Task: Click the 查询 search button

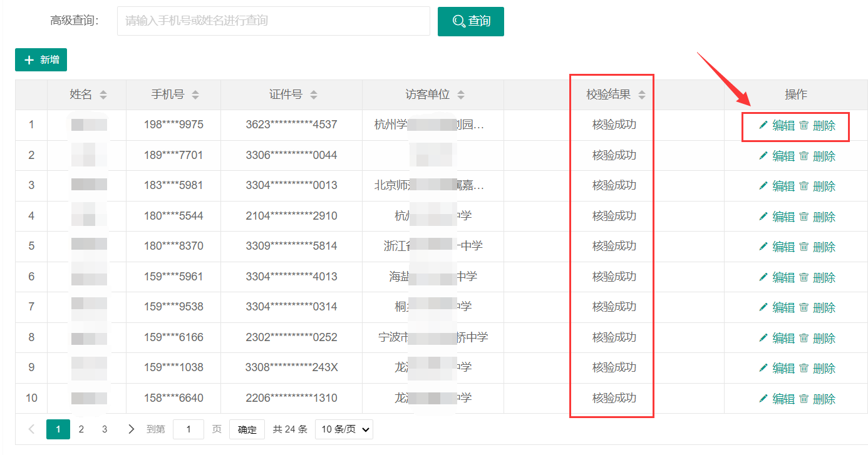Action: pyautogui.click(x=471, y=21)
